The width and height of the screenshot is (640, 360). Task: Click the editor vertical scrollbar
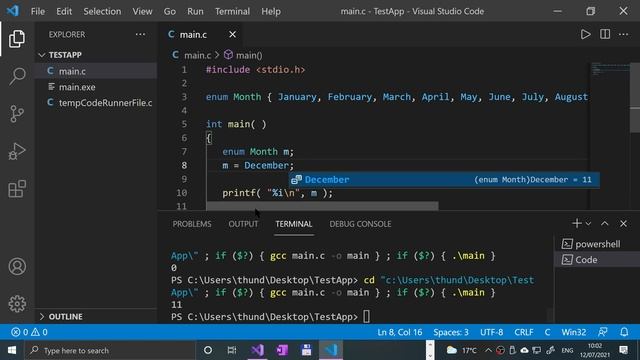click(x=635, y=98)
